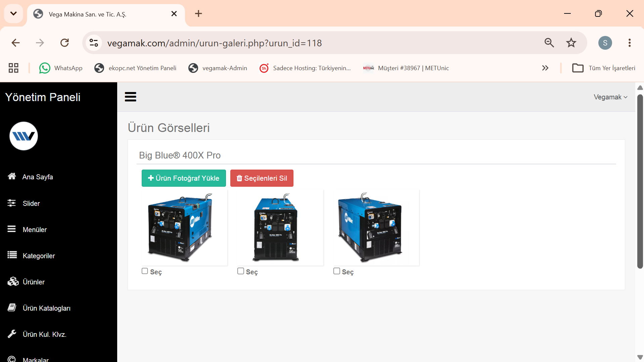Click the wrench icon beside Ürün Kul. Klvz.
The image size is (644, 362).
pos(12,334)
